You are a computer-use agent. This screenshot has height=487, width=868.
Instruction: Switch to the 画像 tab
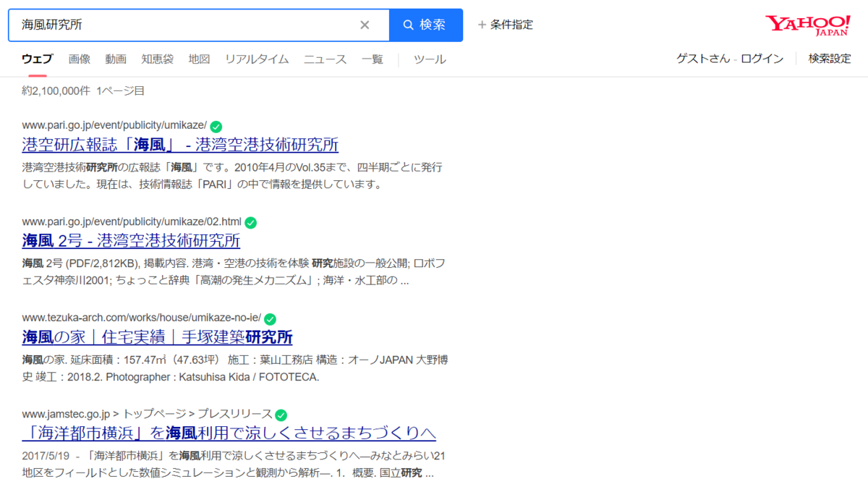point(80,59)
